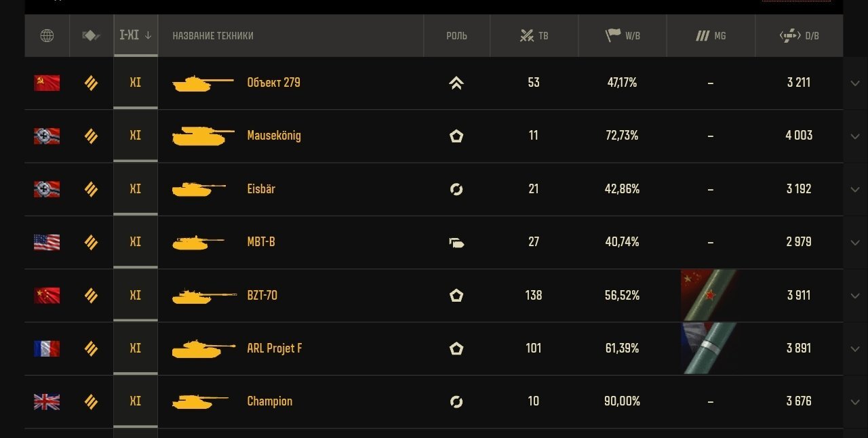
Task: Sort by MG mastery stripes header
Action: coord(711,35)
